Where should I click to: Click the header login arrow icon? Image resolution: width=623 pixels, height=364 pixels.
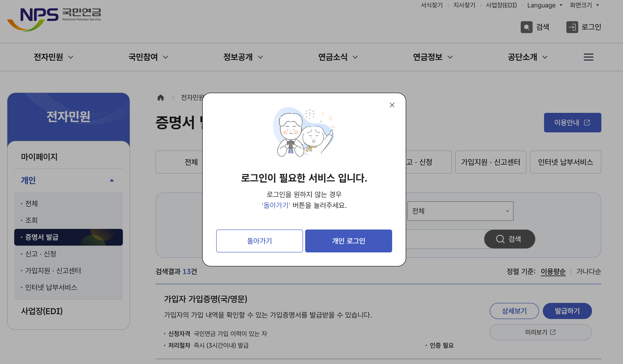(572, 27)
